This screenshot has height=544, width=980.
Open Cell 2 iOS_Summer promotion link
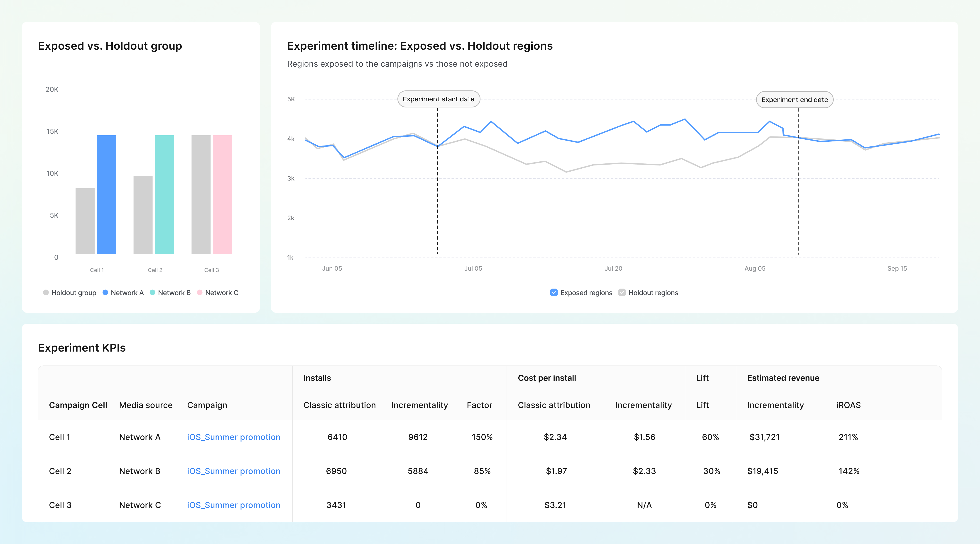coord(233,471)
